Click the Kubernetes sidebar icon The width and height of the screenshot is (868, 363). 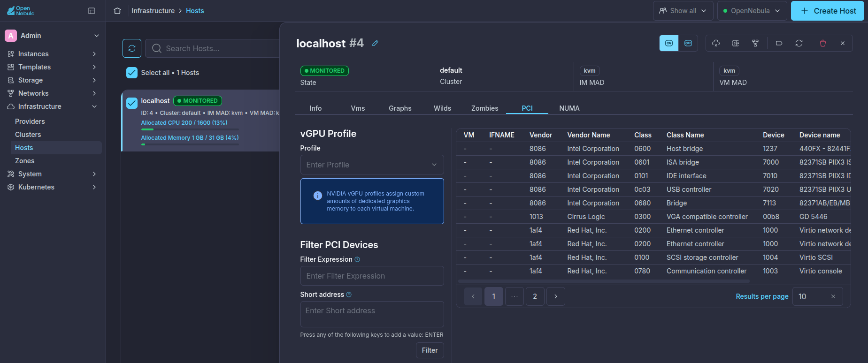pos(11,187)
